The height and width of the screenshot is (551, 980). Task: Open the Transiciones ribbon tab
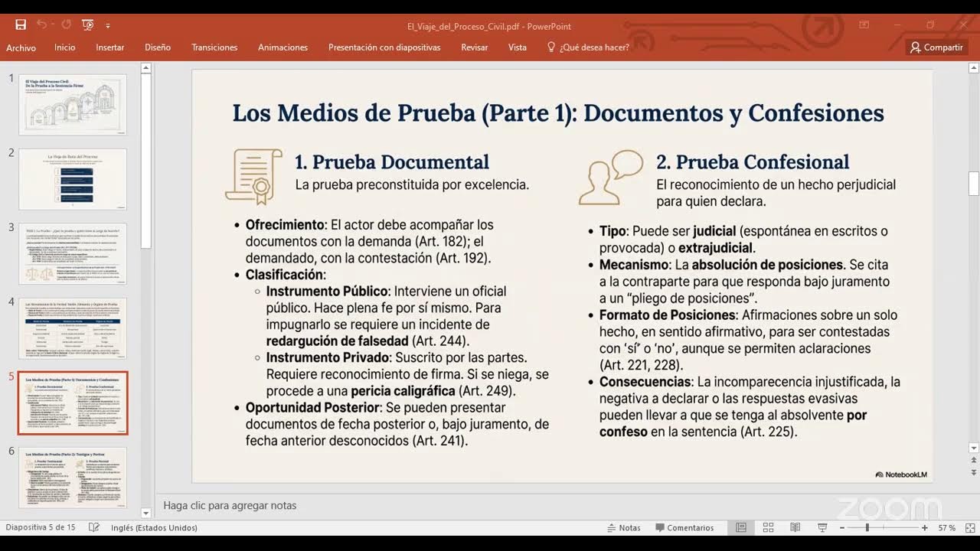pyautogui.click(x=214, y=47)
